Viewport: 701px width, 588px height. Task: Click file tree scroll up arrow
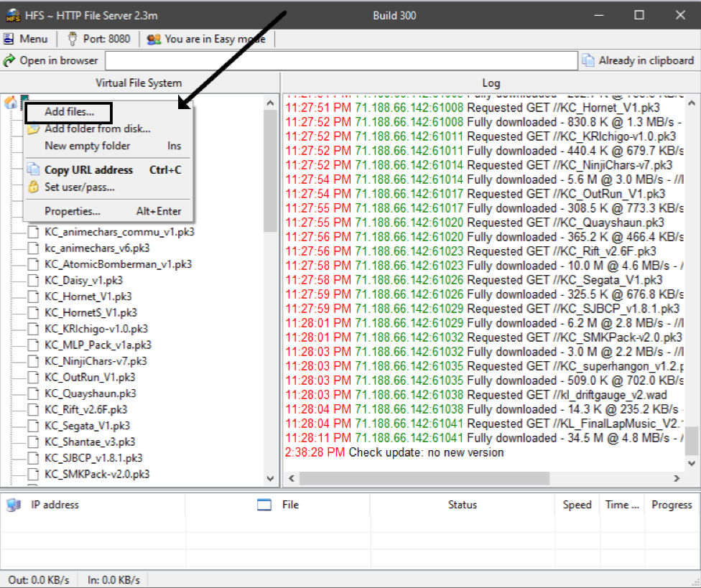pos(270,103)
